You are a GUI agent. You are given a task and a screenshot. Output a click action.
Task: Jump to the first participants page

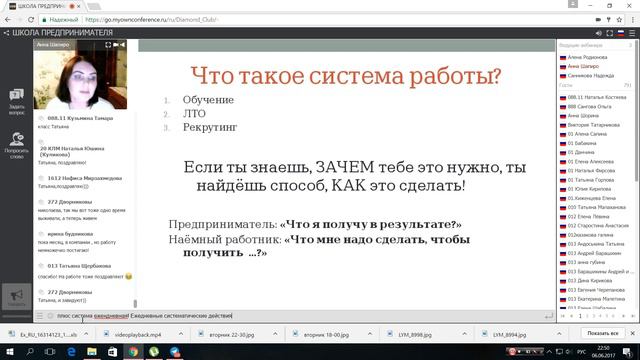pyautogui.click(x=562, y=316)
